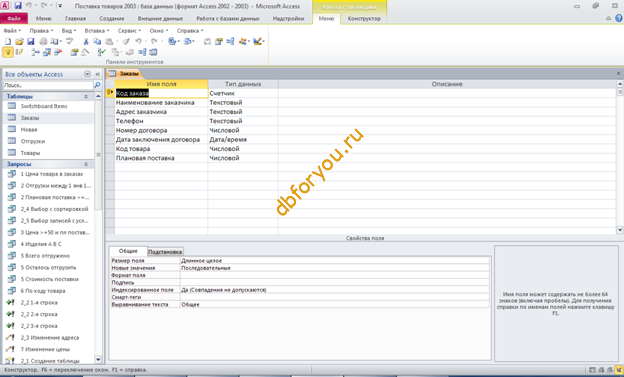The image size is (624, 377).
Task: Select query 4 Изделия A B C
Action: [41, 244]
